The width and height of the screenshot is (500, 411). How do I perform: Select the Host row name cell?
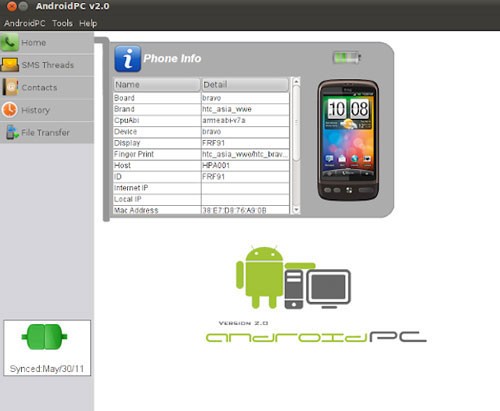click(x=157, y=165)
